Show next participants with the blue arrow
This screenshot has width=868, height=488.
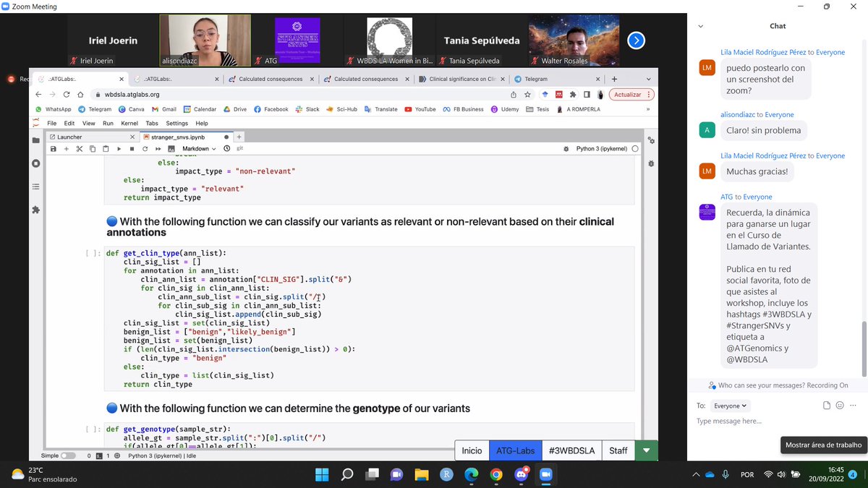click(x=636, y=40)
